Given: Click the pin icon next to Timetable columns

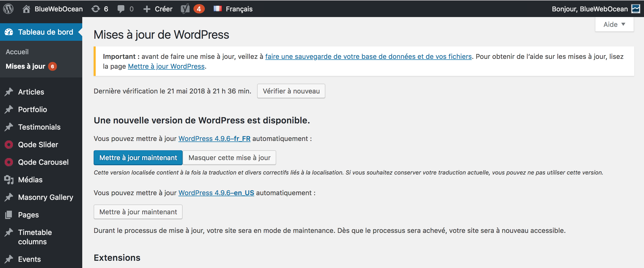Looking at the screenshot, I should pos(9,232).
